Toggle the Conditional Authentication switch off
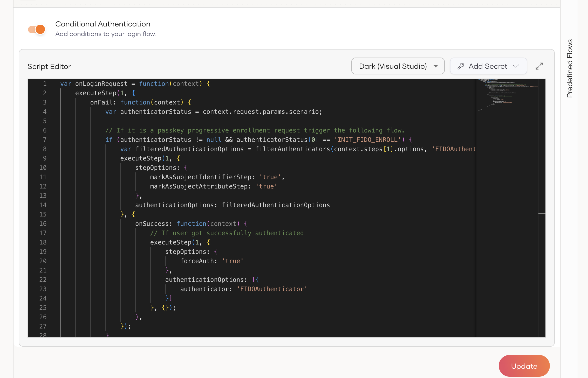588x378 pixels. pyautogui.click(x=37, y=29)
